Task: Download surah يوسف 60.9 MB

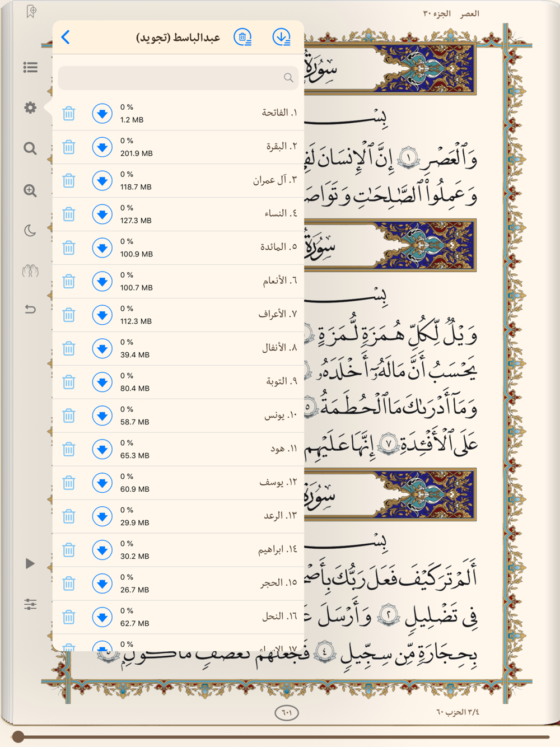Action: (x=102, y=483)
